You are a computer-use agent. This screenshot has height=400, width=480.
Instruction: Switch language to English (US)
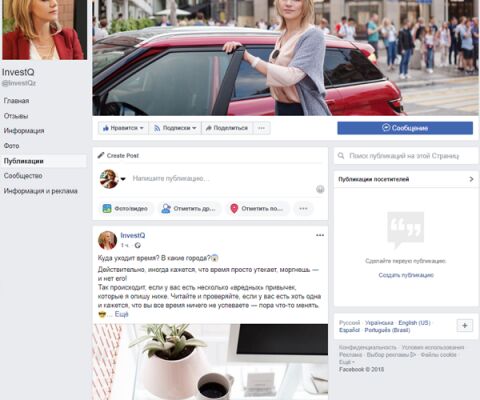(x=414, y=323)
